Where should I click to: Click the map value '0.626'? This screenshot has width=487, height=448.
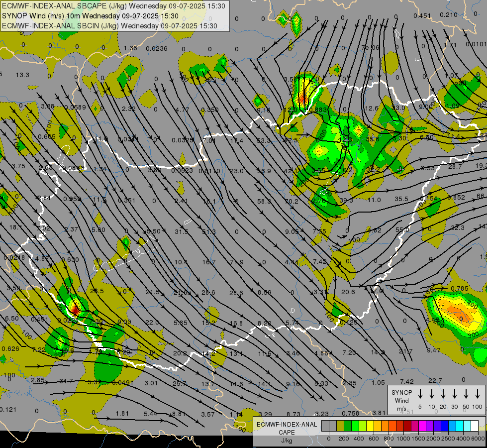click(x=10, y=348)
